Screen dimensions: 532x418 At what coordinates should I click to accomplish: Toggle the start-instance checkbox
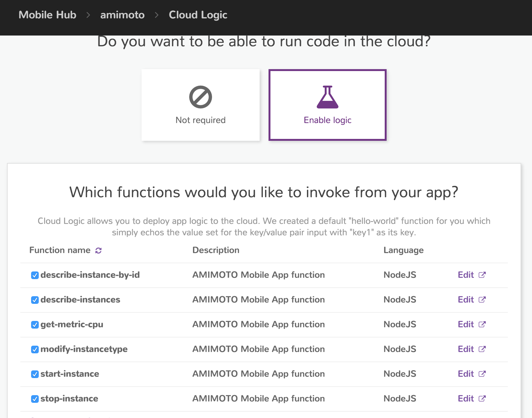35,374
